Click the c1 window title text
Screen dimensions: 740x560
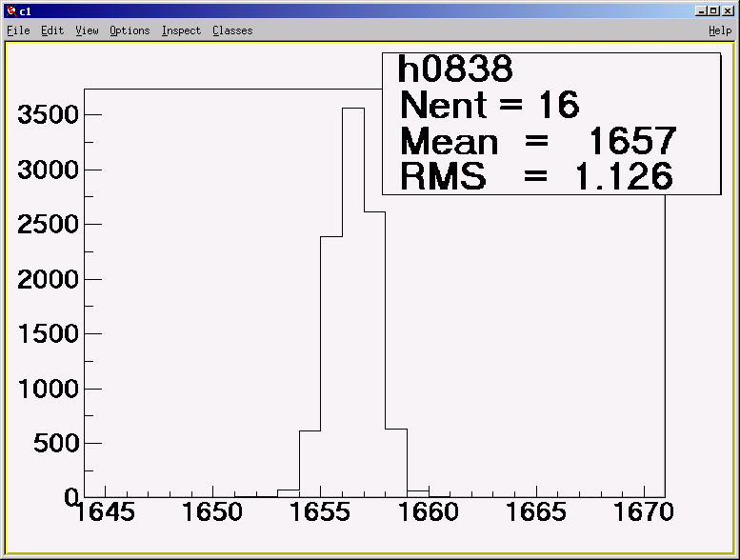click(x=26, y=11)
